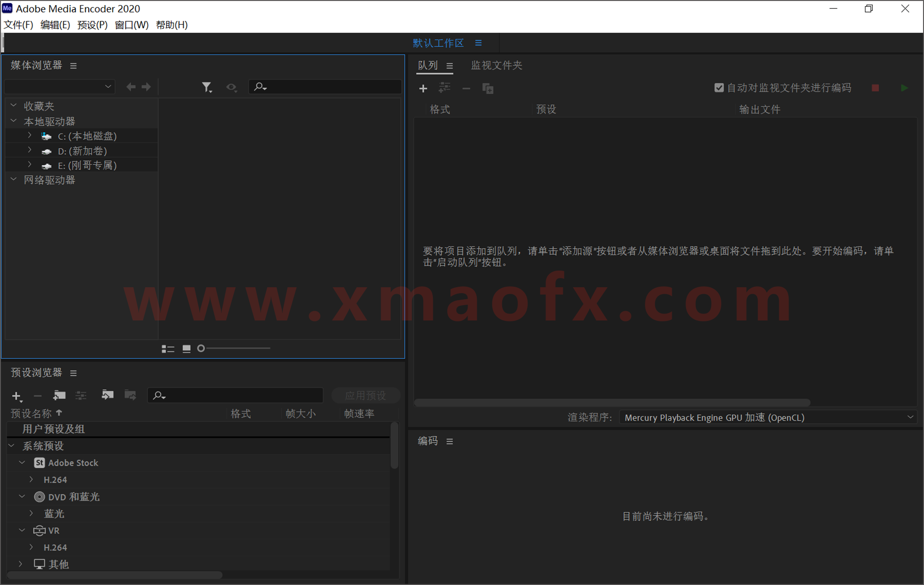Start the encoding queue

(x=904, y=88)
